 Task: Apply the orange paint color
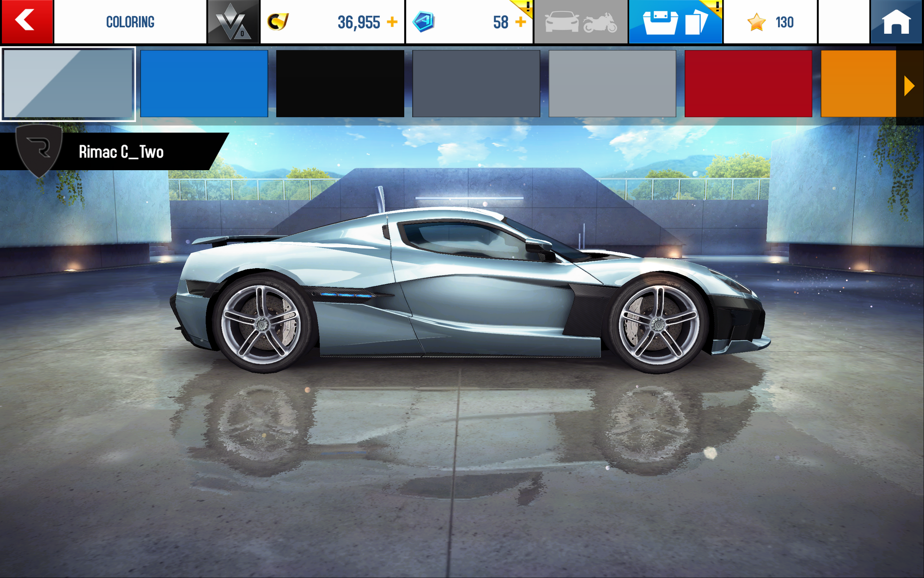(x=858, y=84)
